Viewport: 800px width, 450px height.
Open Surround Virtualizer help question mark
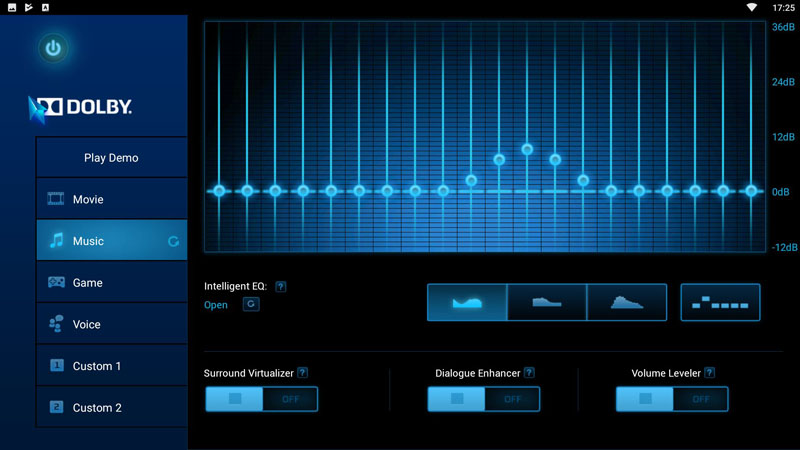[303, 373]
